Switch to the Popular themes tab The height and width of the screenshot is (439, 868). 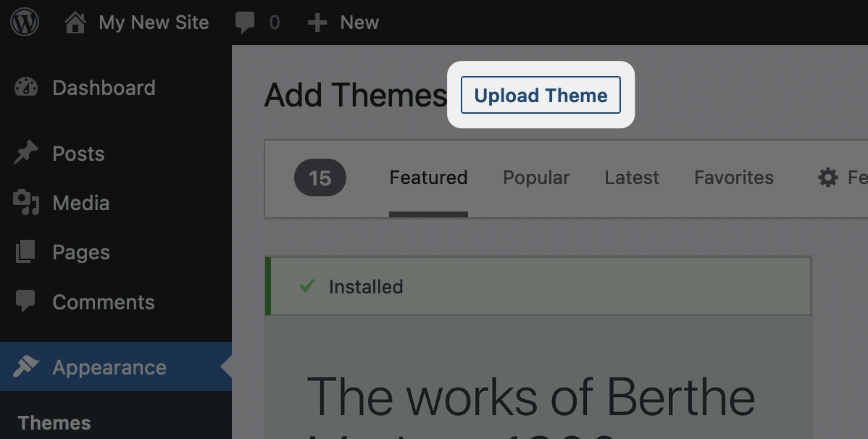(536, 177)
